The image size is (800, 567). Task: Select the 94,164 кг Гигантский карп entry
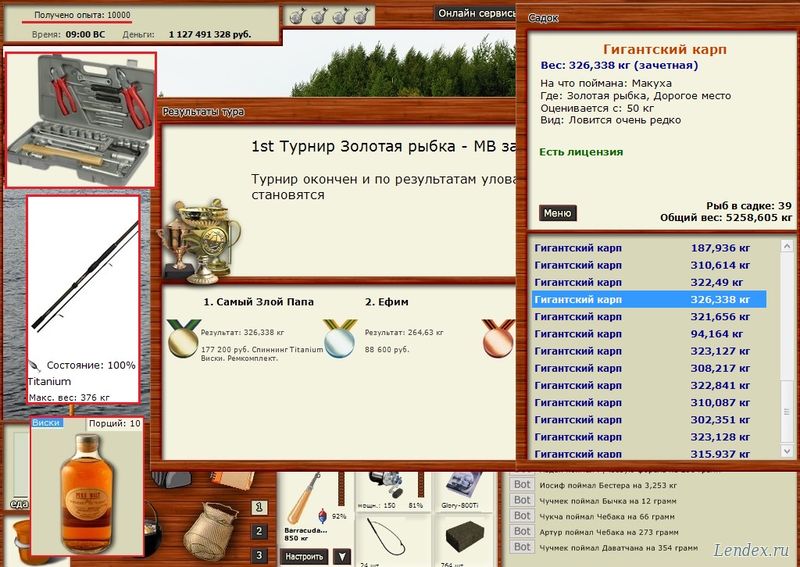click(x=650, y=334)
